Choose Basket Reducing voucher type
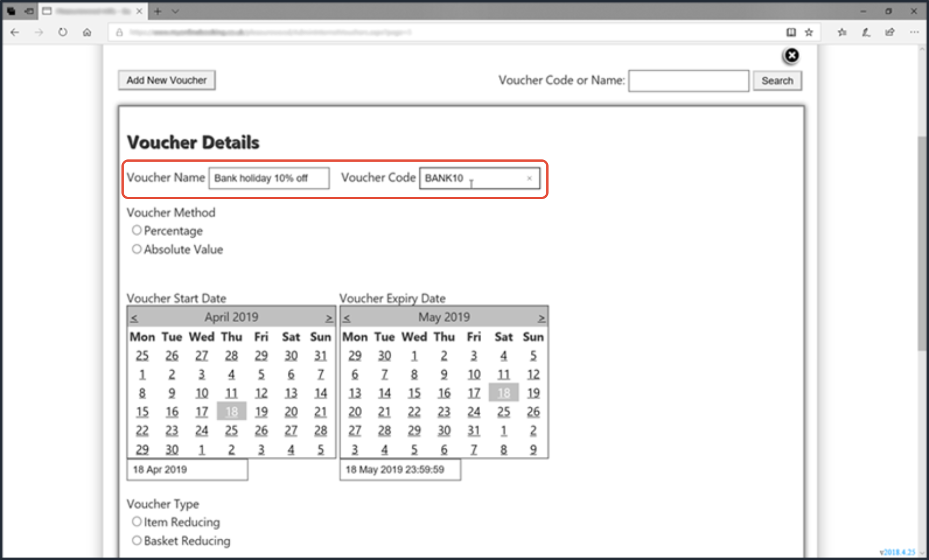The height and width of the screenshot is (560, 929). [136, 540]
